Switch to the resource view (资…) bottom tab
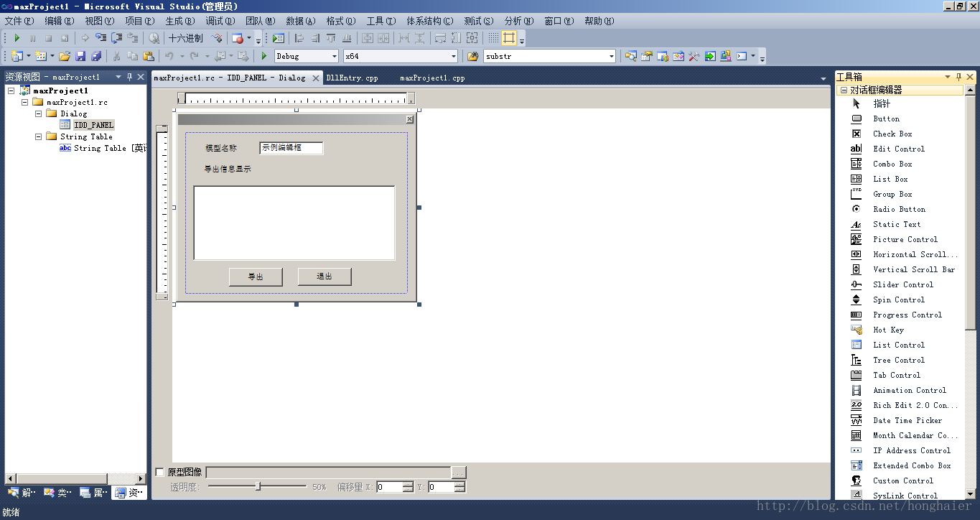The width and height of the screenshot is (980, 520). [129, 493]
